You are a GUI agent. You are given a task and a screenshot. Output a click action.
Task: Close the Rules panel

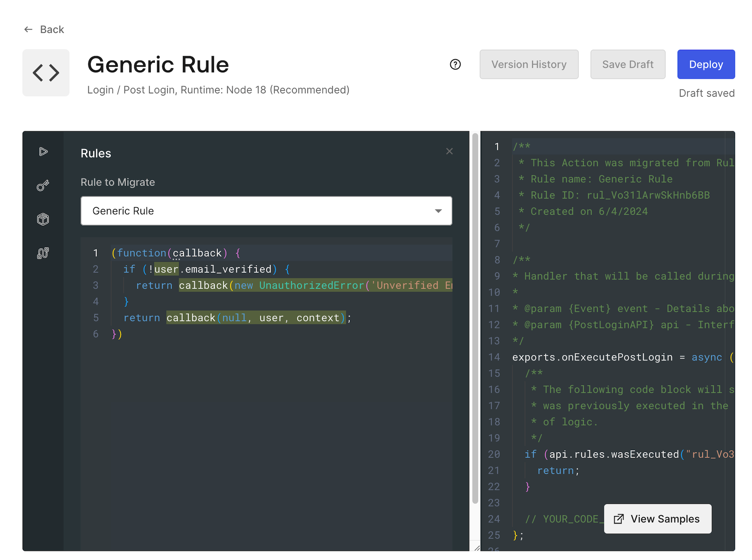pyautogui.click(x=449, y=152)
